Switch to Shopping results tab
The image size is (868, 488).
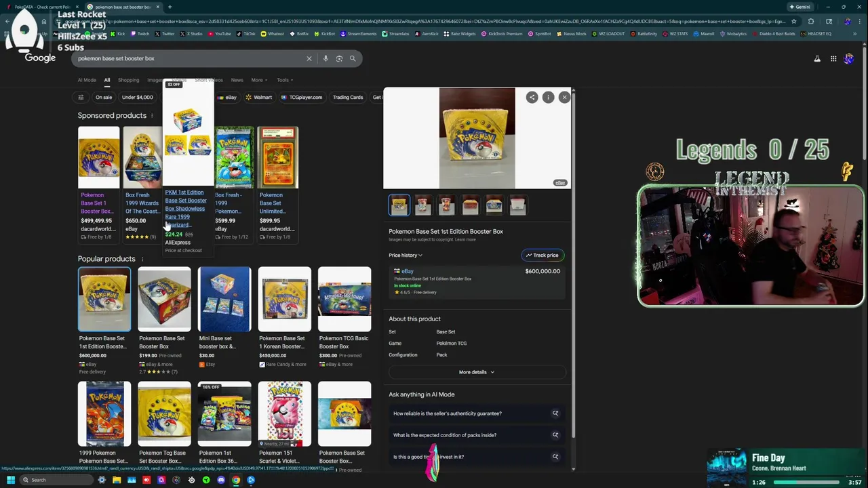pyautogui.click(x=128, y=80)
